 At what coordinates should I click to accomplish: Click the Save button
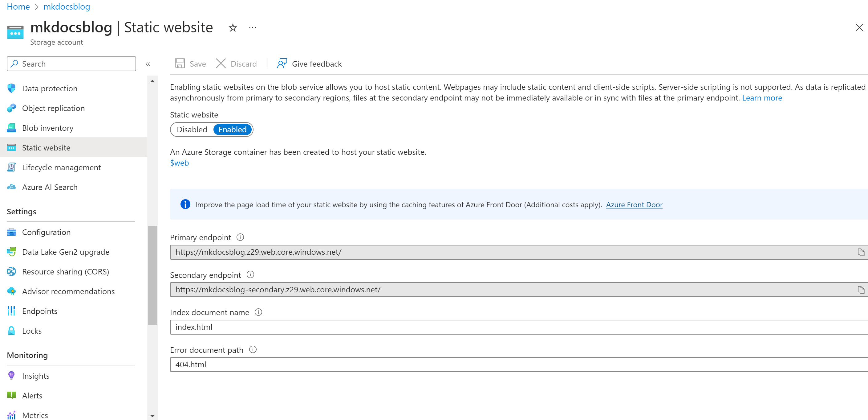(x=190, y=64)
